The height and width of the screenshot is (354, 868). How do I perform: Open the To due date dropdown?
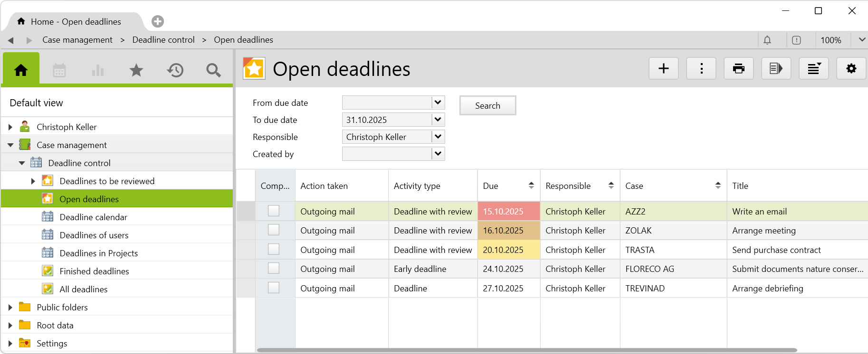pyautogui.click(x=438, y=120)
